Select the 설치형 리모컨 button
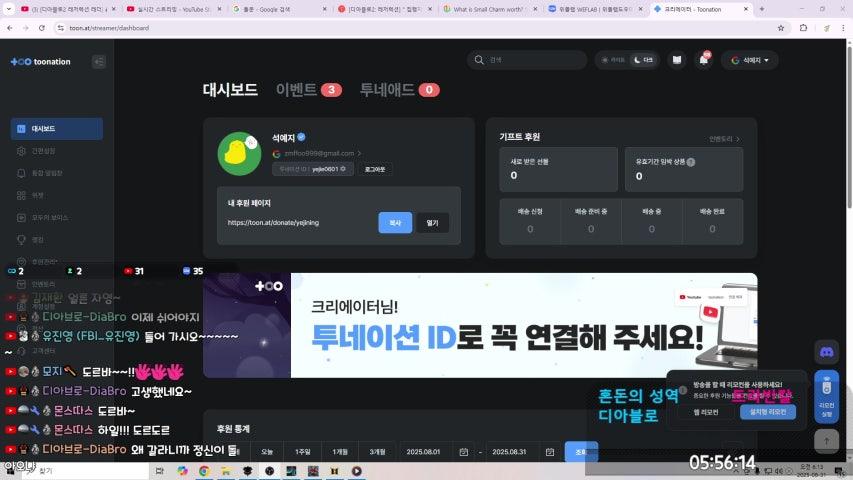853x480 pixels. tap(768, 412)
